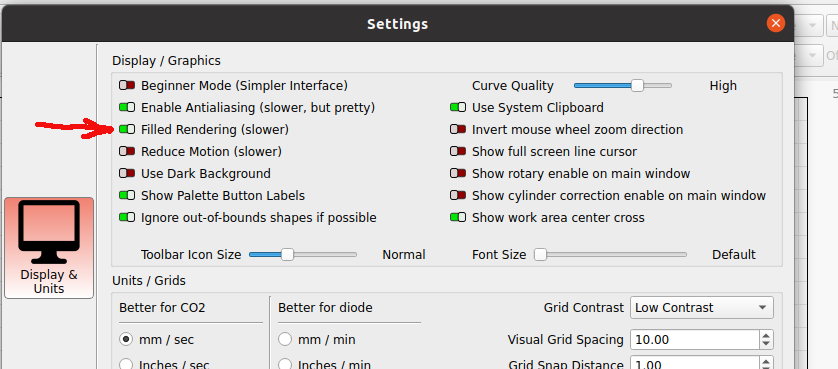Toggle Show Palette Button Labels
Image resolution: width=838 pixels, height=369 pixels.
coord(127,196)
